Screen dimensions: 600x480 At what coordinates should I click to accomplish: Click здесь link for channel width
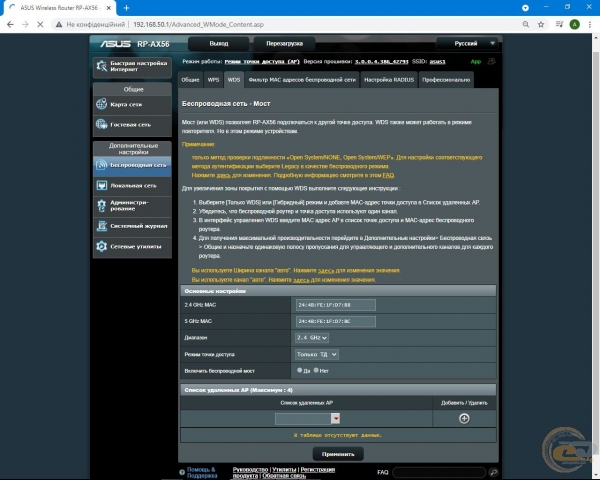326,270
